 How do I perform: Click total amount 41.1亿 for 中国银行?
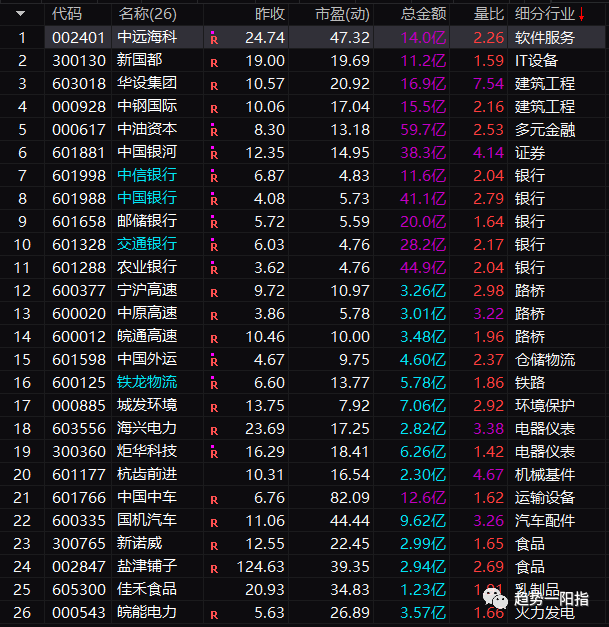(423, 199)
